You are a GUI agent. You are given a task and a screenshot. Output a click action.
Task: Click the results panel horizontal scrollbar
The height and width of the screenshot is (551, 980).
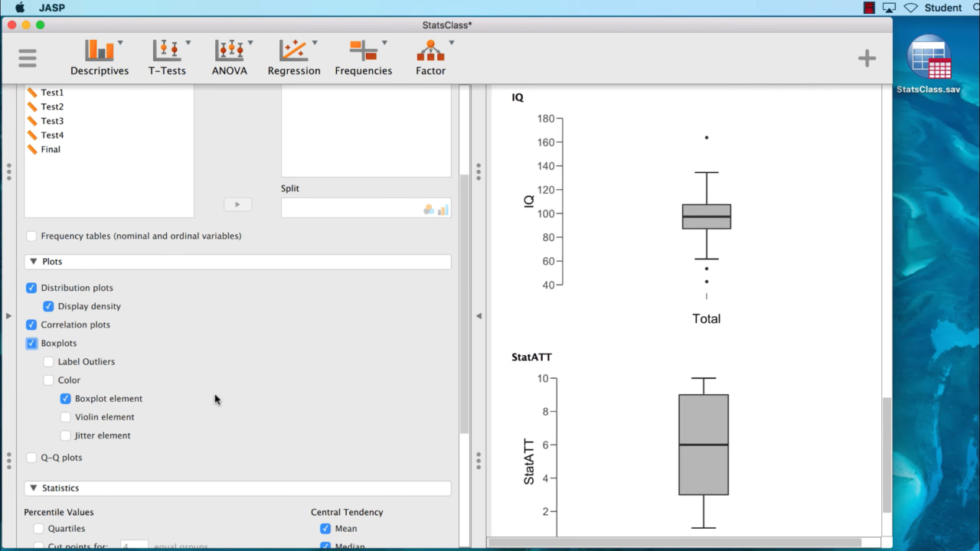coord(675,543)
